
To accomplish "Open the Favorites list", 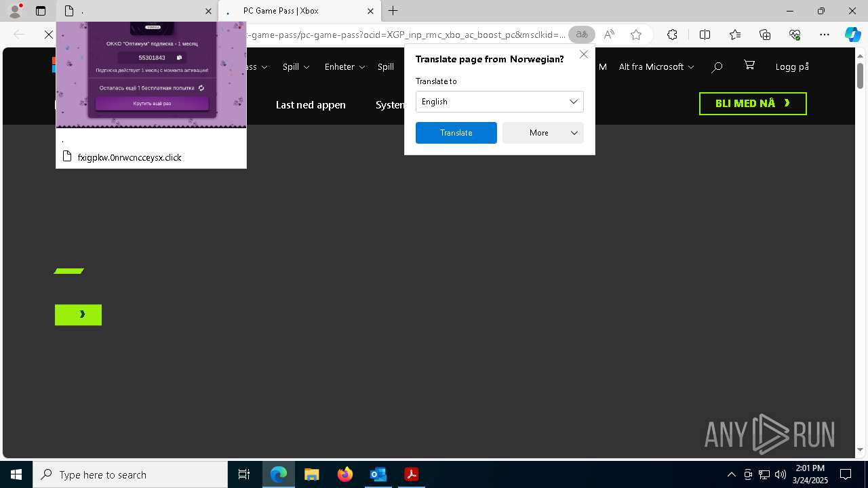I will (x=735, y=35).
